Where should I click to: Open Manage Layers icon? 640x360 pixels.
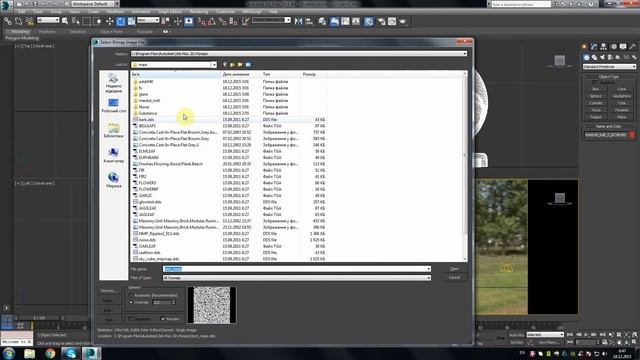[x=322, y=21]
